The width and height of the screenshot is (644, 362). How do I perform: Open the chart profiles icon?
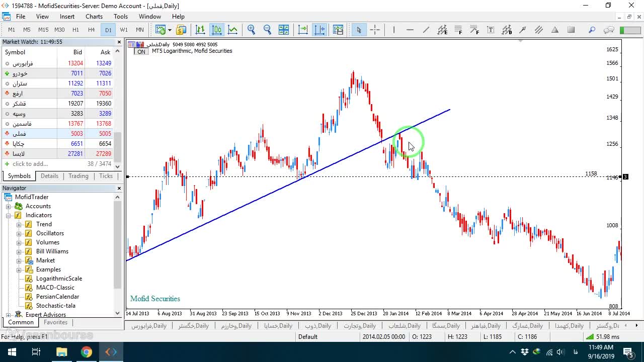click(x=181, y=30)
